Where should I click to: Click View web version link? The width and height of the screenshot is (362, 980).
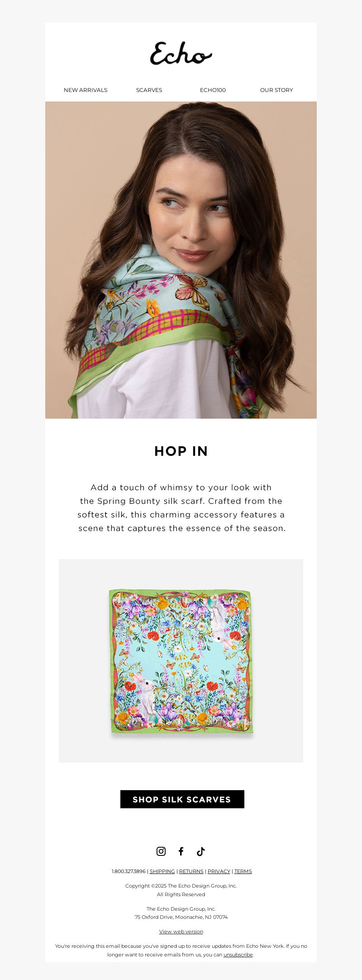click(181, 932)
